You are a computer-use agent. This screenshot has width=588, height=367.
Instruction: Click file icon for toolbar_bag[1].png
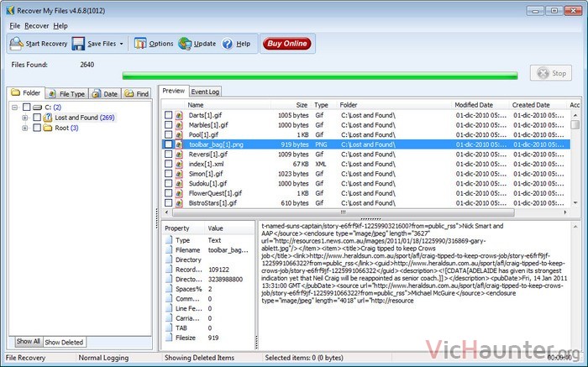179,144
